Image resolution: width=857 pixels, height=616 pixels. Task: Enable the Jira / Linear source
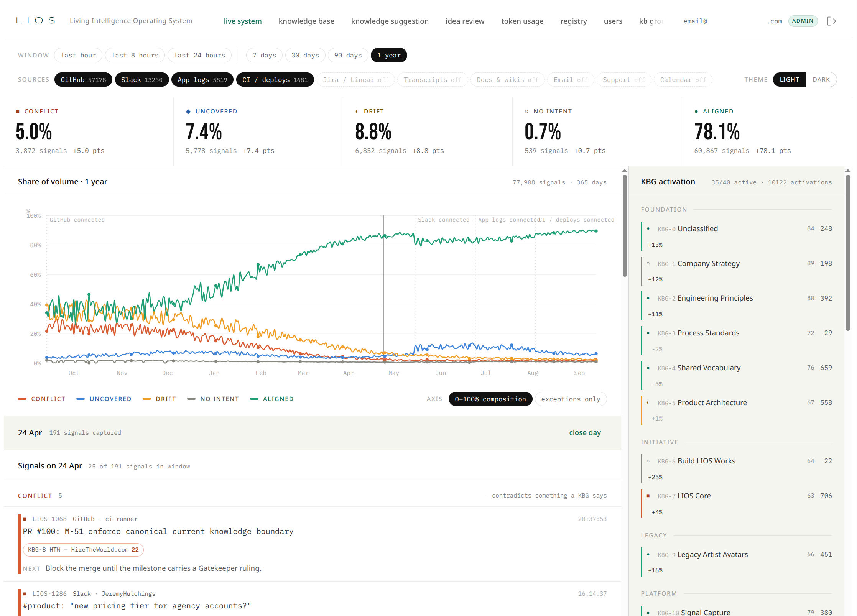356,80
